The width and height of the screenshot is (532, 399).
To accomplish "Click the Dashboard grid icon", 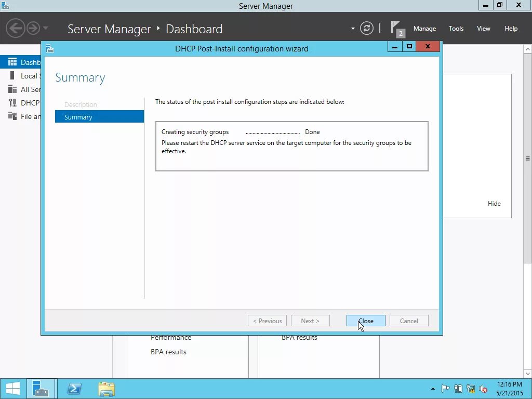I will [12, 62].
